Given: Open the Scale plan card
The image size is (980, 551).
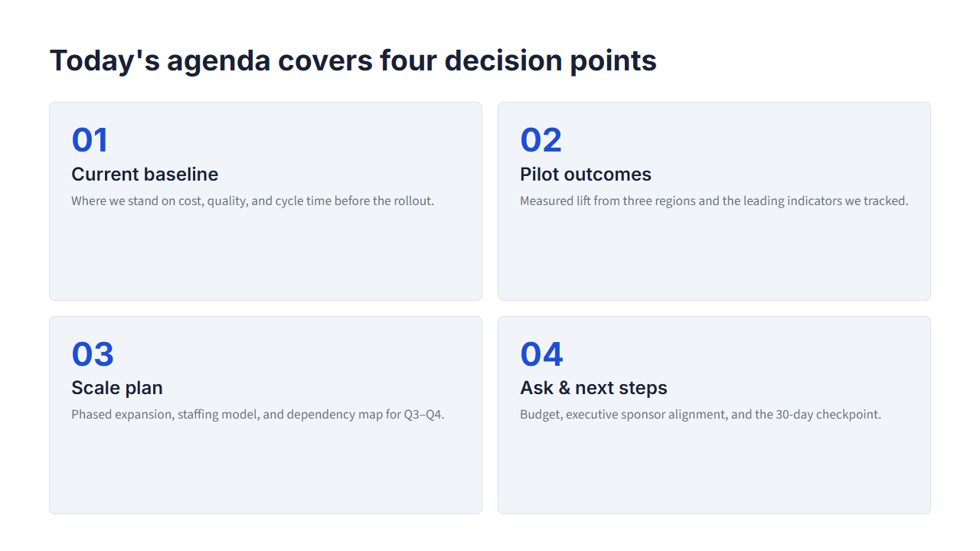Looking at the screenshot, I should (x=266, y=415).
